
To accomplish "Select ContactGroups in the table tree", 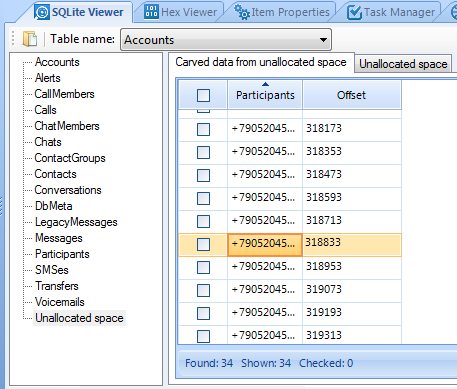I will click(x=70, y=158).
